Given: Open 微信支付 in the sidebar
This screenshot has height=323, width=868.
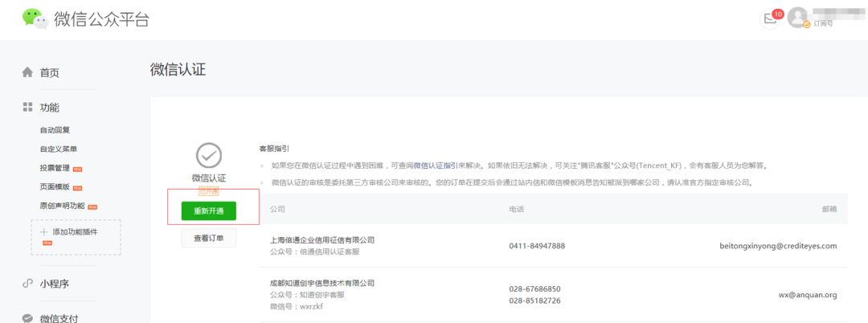Looking at the screenshot, I should click(x=59, y=318).
